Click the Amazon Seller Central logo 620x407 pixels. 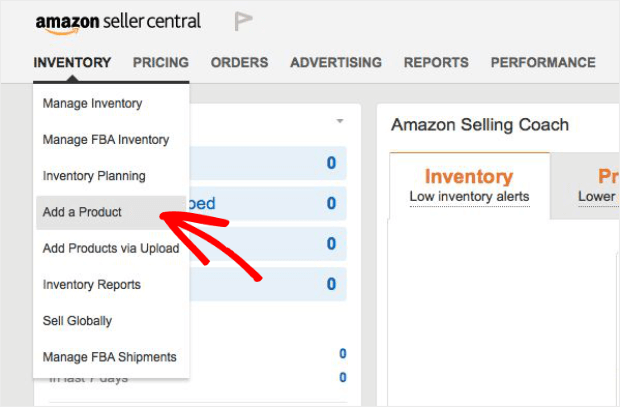(x=118, y=23)
